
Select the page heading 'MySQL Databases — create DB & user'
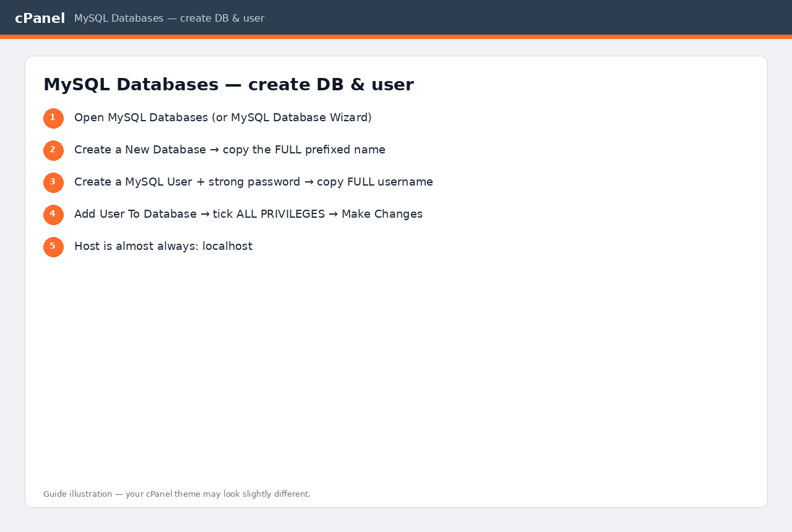pyautogui.click(x=228, y=84)
